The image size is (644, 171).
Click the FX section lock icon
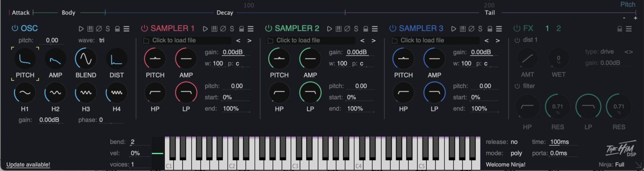pyautogui.click(x=619, y=29)
